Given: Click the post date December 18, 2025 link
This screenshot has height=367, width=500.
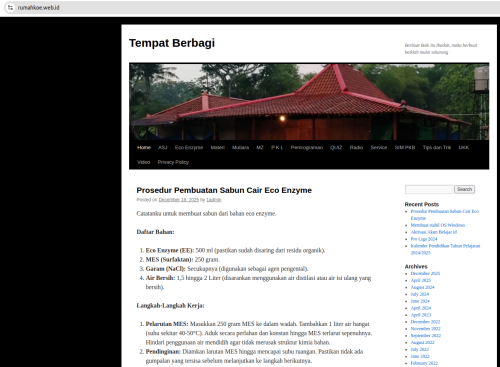Looking at the screenshot, I should 179,200.
